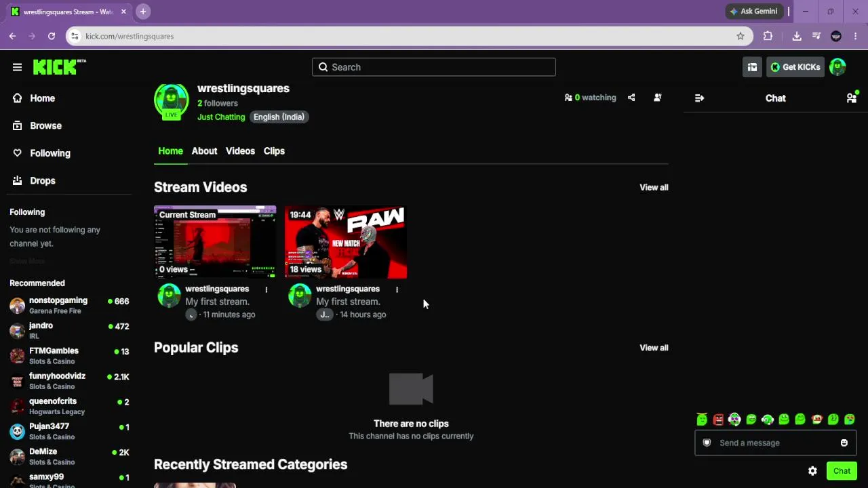Bookmark this page with the star icon

point(741,36)
